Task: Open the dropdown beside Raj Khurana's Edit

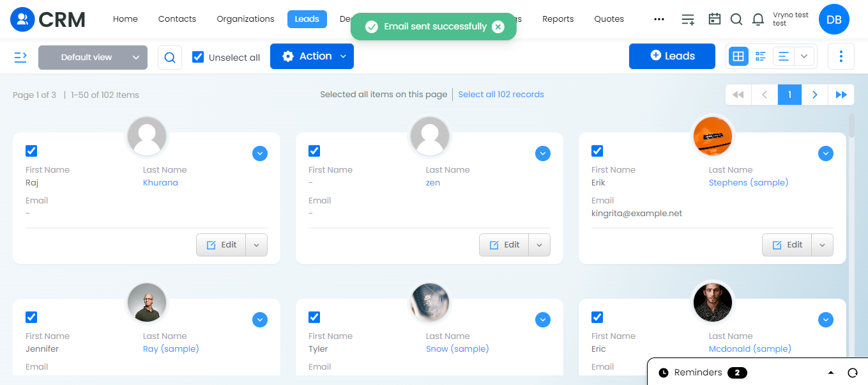Action: 257,245
